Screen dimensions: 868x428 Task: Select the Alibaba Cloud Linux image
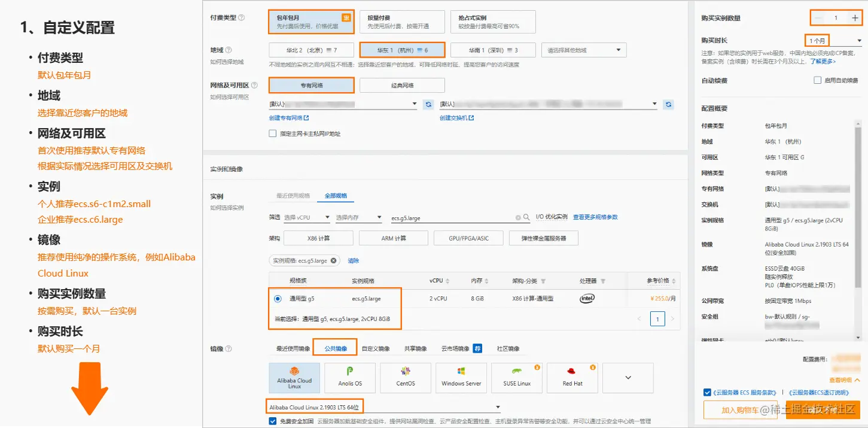click(294, 377)
